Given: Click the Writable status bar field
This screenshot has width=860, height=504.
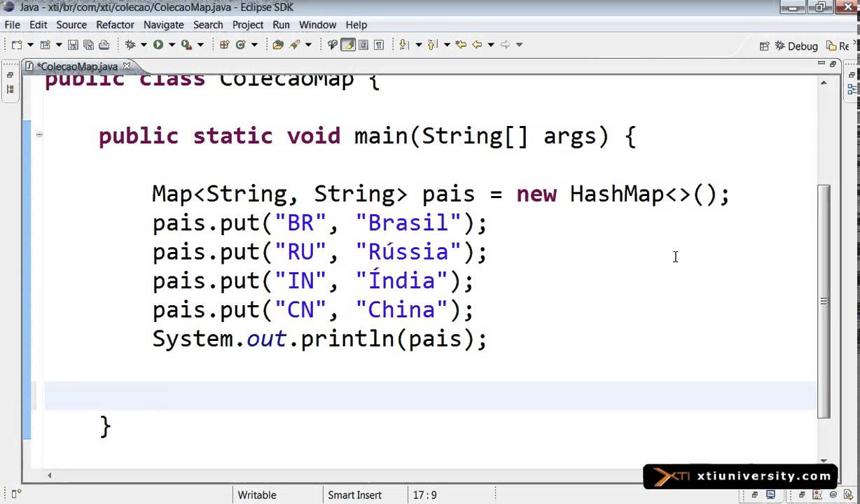Looking at the screenshot, I should 257,495.
